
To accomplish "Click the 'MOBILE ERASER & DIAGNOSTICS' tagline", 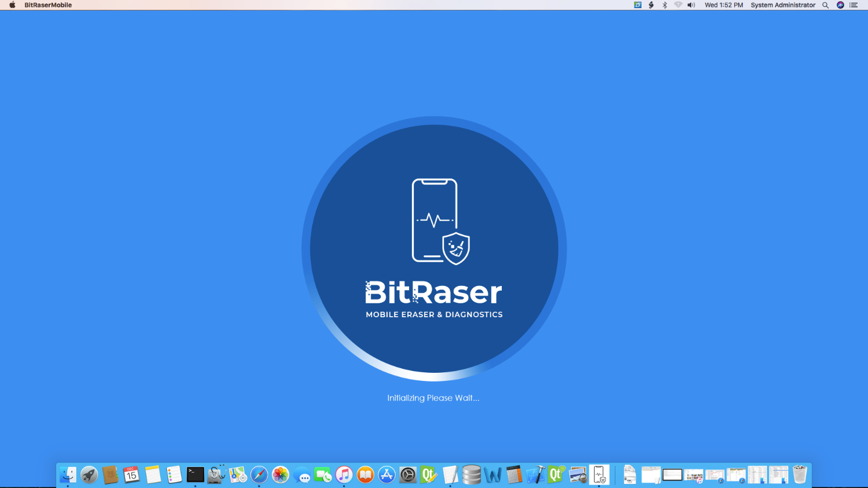I will coord(434,314).
